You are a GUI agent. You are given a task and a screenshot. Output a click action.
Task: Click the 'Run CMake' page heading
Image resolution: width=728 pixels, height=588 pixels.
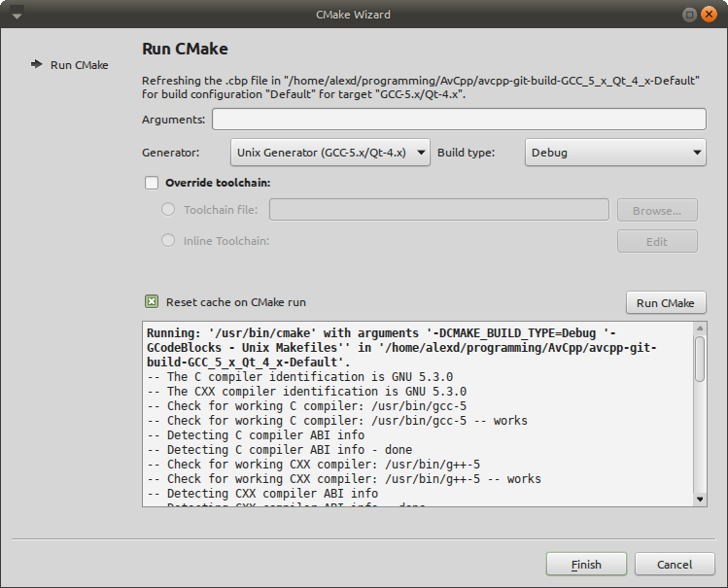pyautogui.click(x=185, y=49)
